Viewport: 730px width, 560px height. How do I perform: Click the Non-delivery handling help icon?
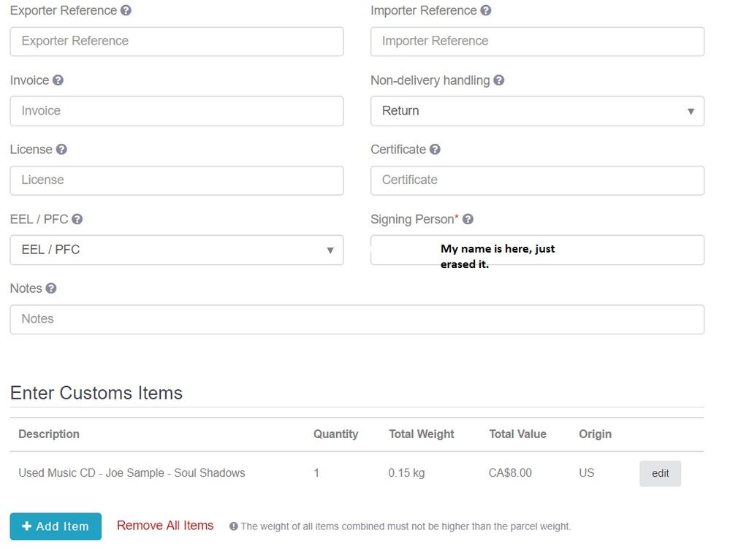[498, 80]
